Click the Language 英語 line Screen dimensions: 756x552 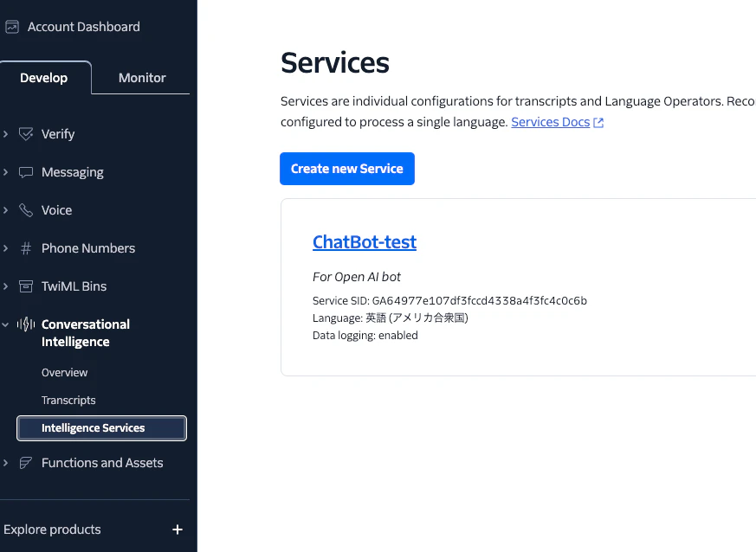pos(391,318)
